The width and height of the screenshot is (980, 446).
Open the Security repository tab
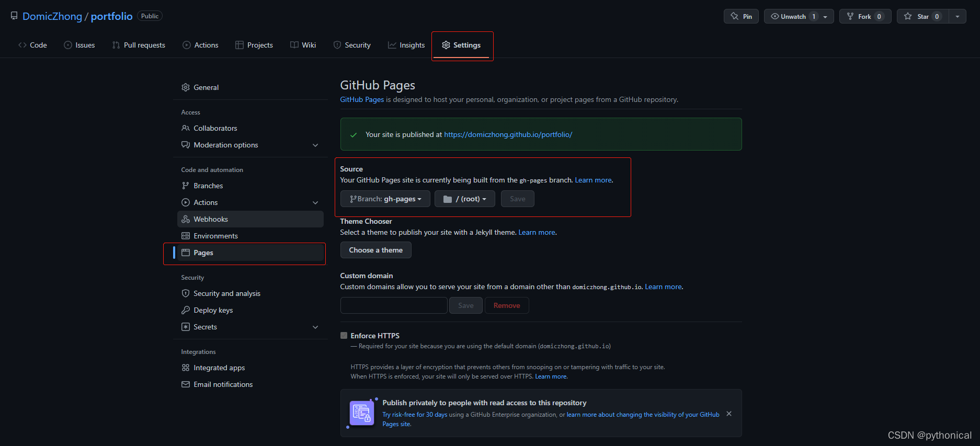coord(352,45)
